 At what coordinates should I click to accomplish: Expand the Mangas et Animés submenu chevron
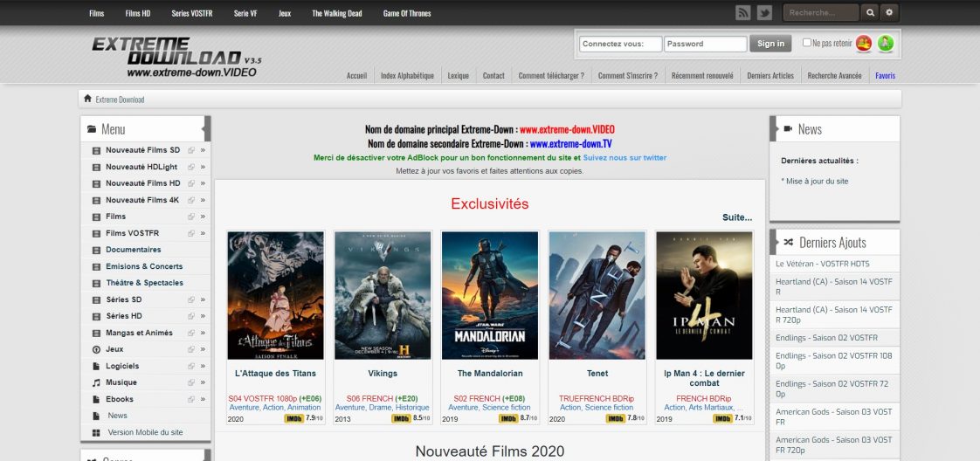[203, 333]
